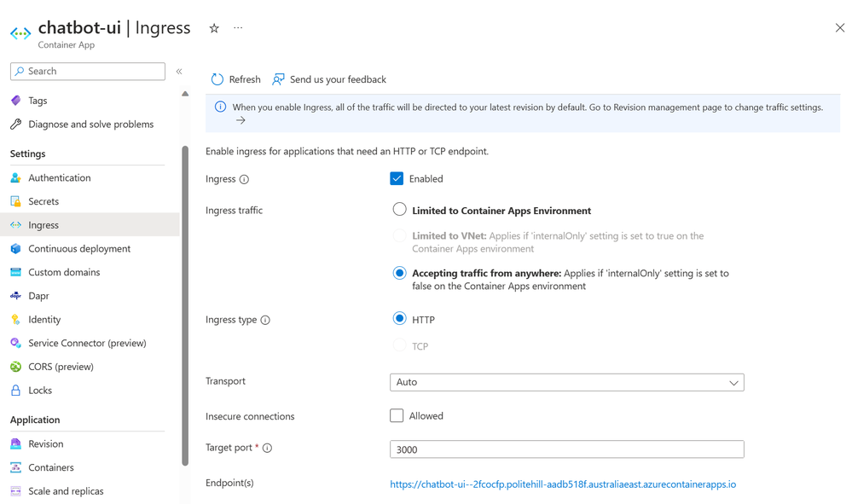Open the Dapr settings page
This screenshot has width=852, height=504.
(x=38, y=296)
